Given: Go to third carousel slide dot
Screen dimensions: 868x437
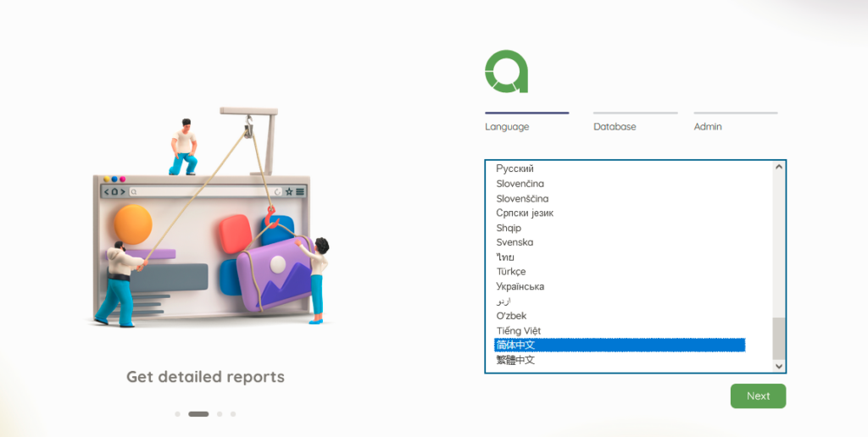Looking at the screenshot, I should [x=220, y=414].
